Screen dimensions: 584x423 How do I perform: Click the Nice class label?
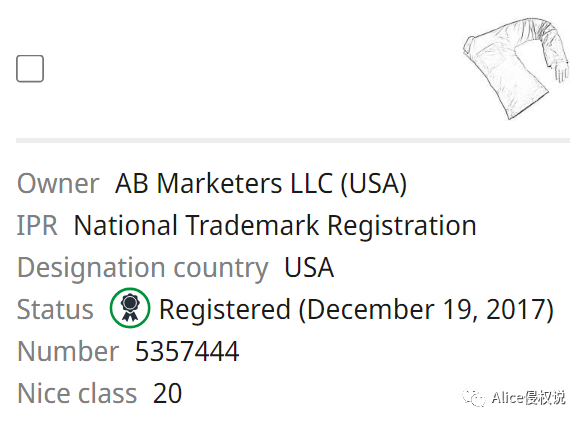[77, 393]
